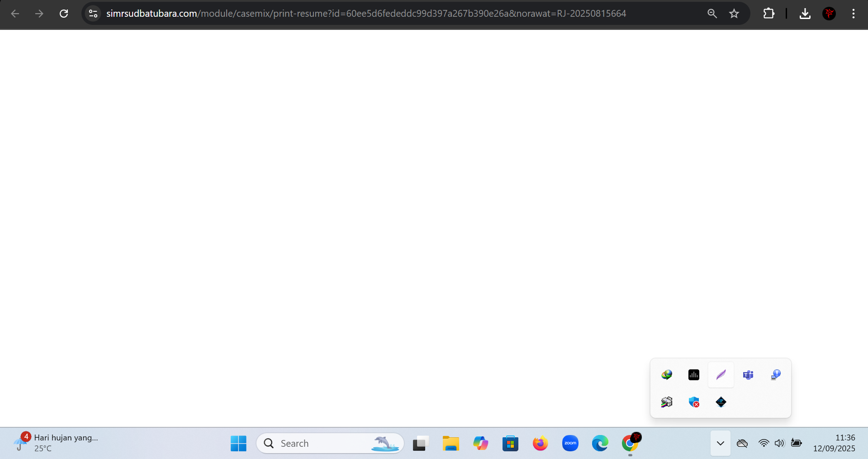This screenshot has height=459, width=868.
Task: Open Copilot from the taskbar
Action: point(480,443)
